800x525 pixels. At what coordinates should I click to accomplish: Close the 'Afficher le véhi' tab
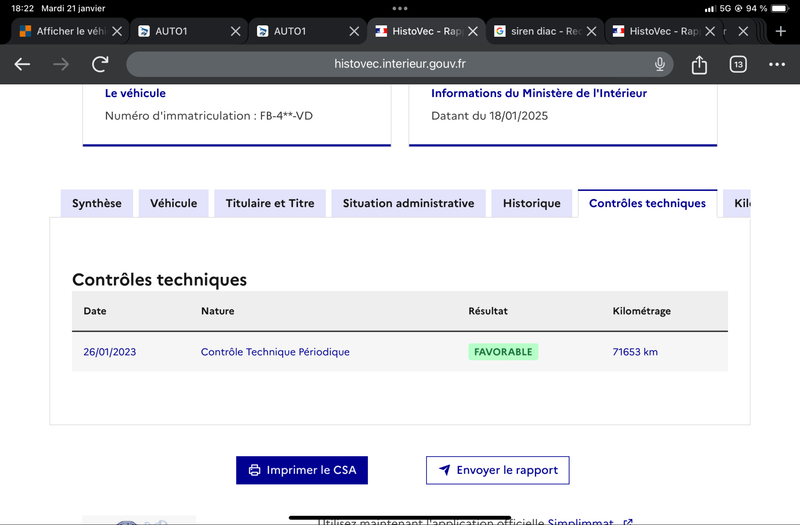[x=117, y=31]
